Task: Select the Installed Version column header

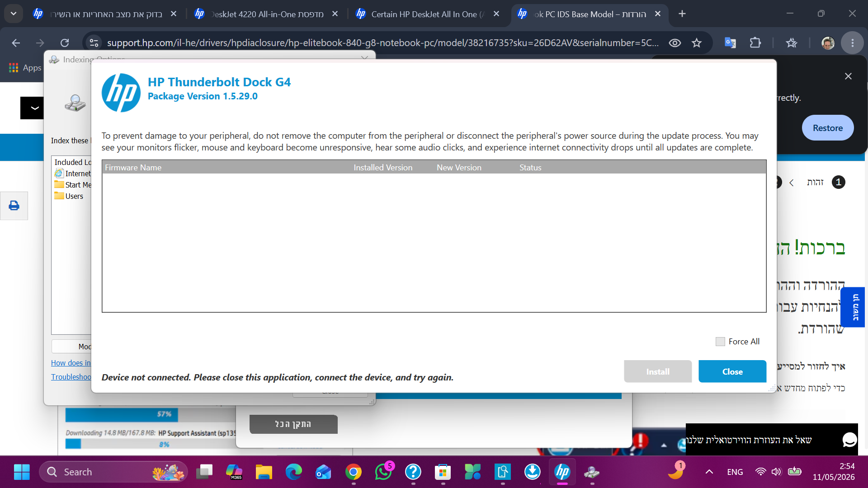Action: coord(383,168)
